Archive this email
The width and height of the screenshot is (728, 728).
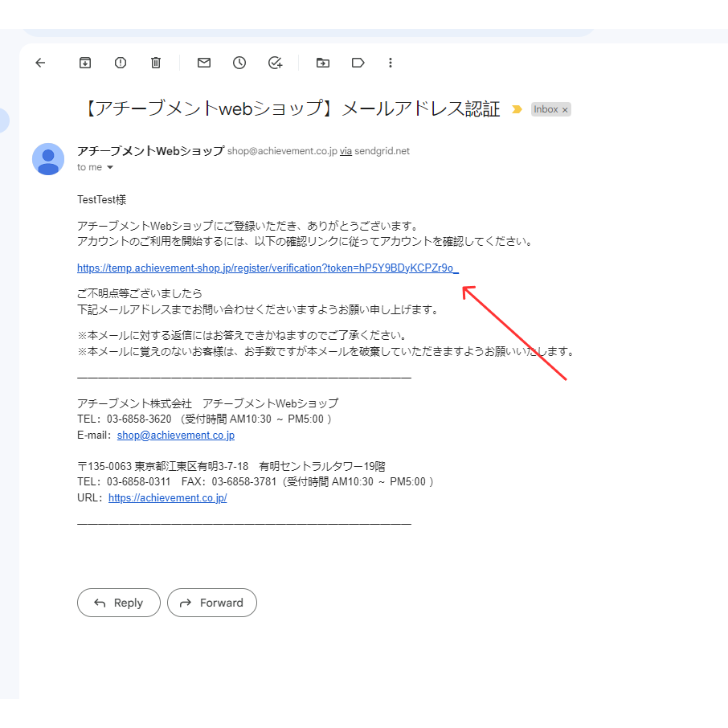[x=85, y=63]
